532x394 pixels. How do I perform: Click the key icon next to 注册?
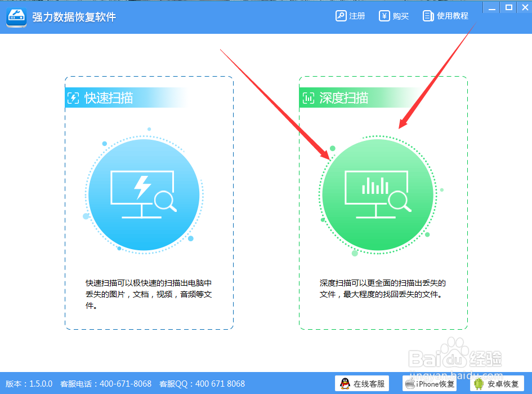pos(341,16)
